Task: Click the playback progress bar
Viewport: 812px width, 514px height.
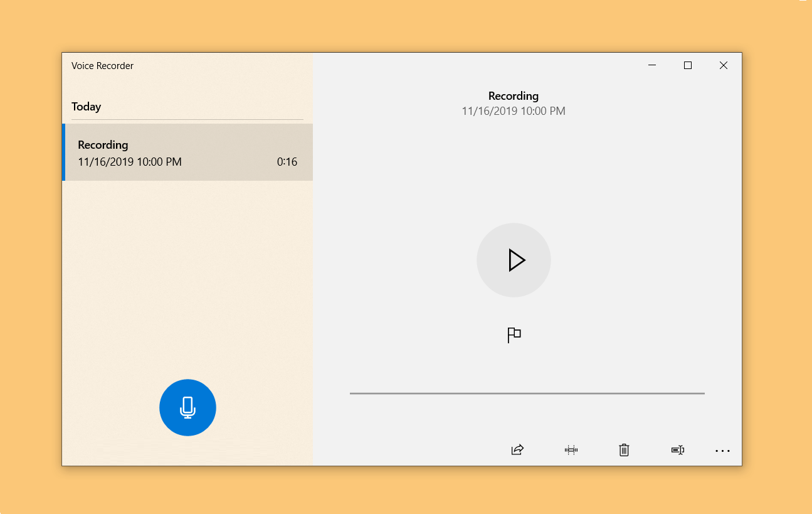Action: 527,394
